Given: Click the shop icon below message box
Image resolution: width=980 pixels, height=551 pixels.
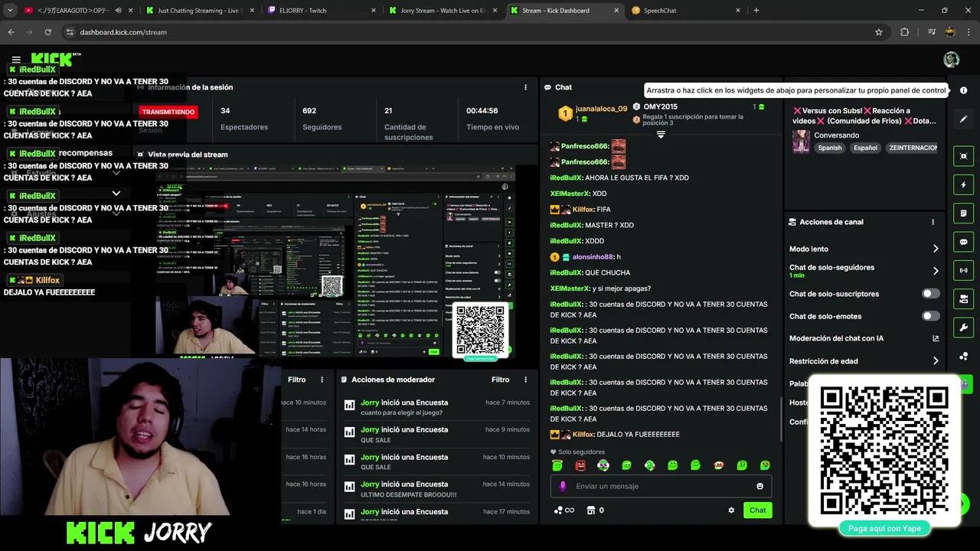Looking at the screenshot, I should tap(590, 510).
